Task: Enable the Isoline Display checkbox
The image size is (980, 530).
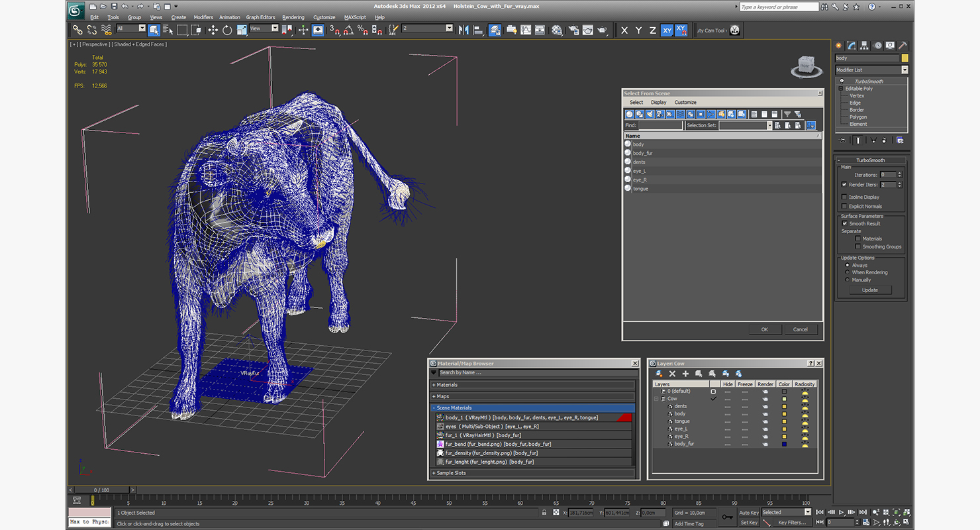Action: (844, 197)
